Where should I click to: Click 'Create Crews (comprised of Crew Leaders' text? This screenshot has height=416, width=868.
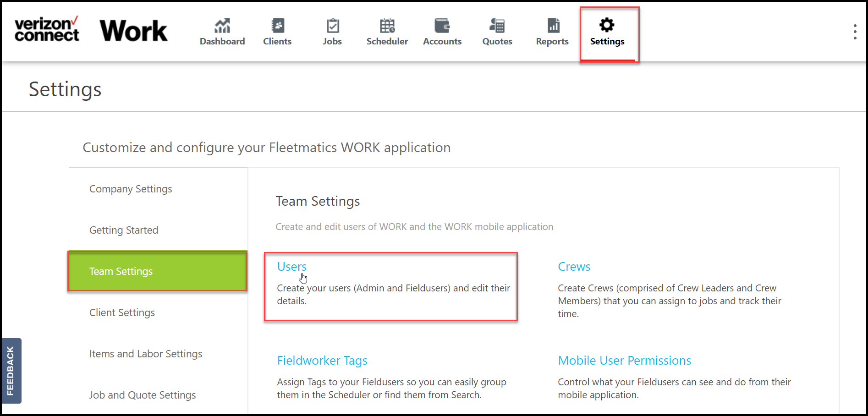point(670,301)
